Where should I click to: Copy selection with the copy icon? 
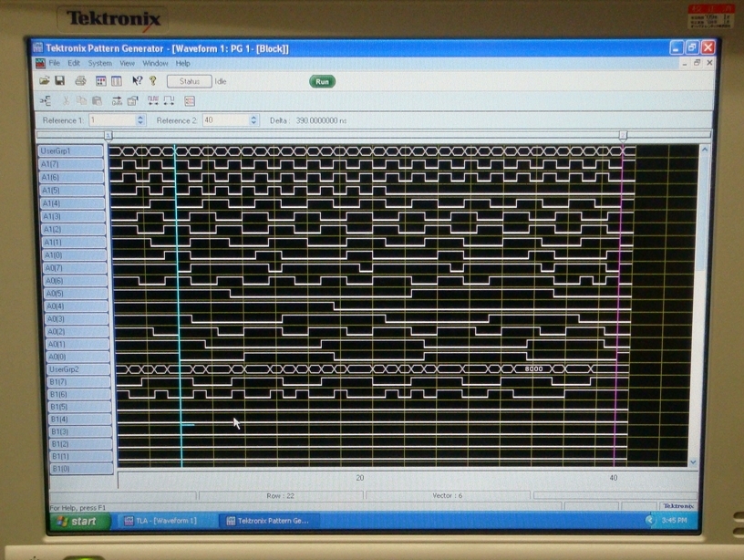(82, 100)
